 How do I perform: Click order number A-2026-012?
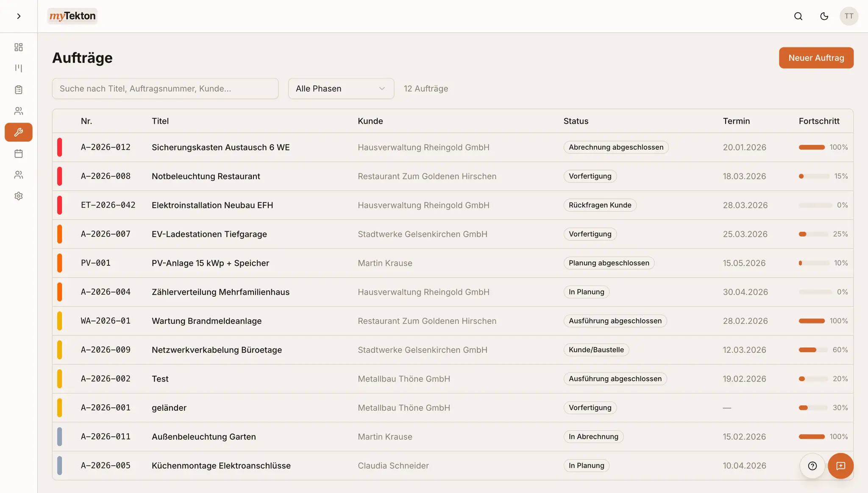point(106,147)
